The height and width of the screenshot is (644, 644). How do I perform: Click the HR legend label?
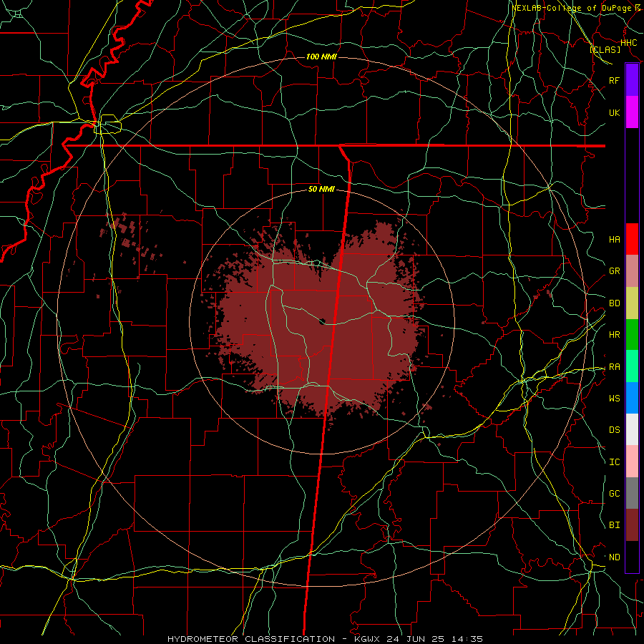coord(614,335)
